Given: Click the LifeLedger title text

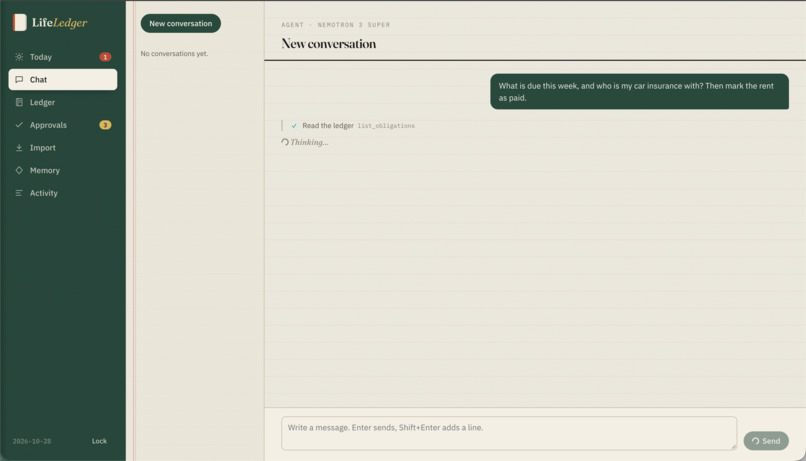Looking at the screenshot, I should [x=60, y=23].
